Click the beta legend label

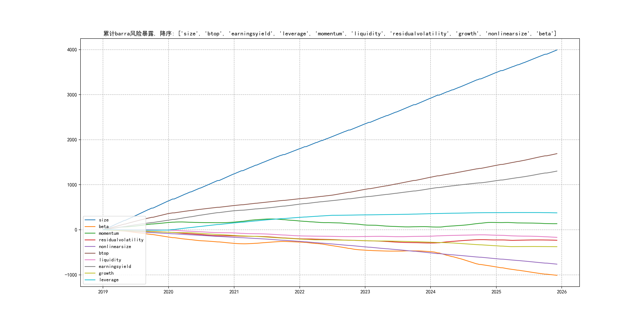pos(104,227)
